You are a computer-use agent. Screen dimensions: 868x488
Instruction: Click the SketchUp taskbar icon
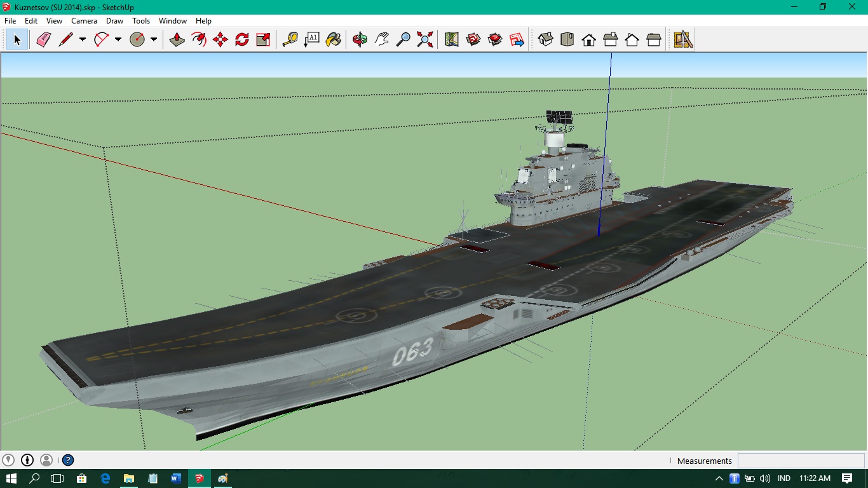click(x=200, y=478)
